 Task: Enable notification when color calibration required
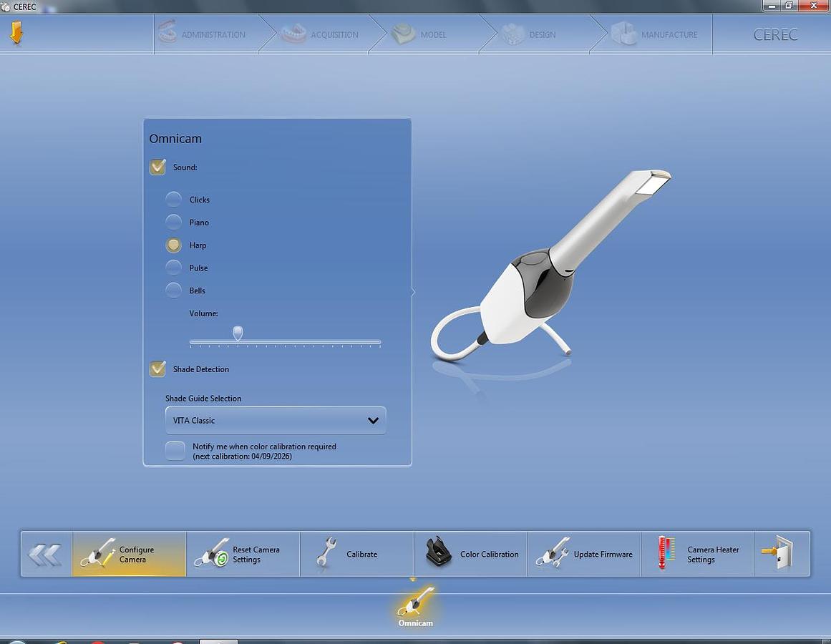pos(175,451)
